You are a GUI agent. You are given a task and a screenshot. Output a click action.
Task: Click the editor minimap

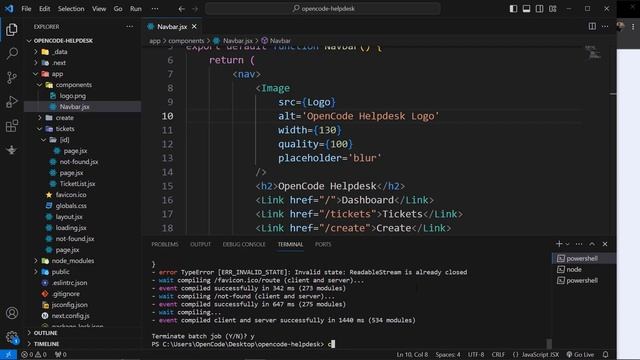pos(593,53)
